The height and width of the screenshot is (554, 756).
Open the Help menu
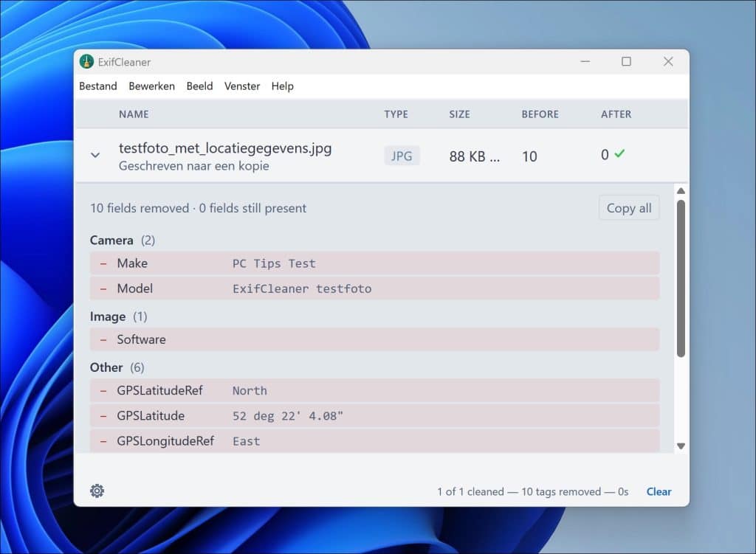pyautogui.click(x=283, y=86)
